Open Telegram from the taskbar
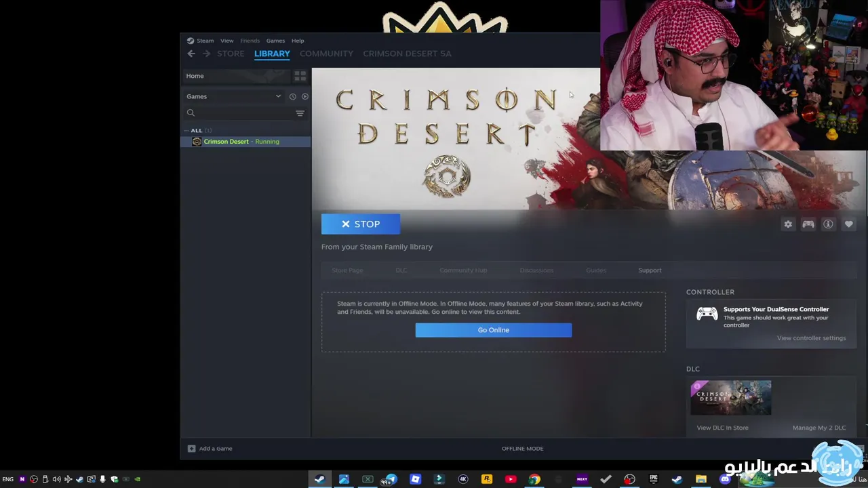Image resolution: width=868 pixels, height=488 pixels. (x=391, y=479)
